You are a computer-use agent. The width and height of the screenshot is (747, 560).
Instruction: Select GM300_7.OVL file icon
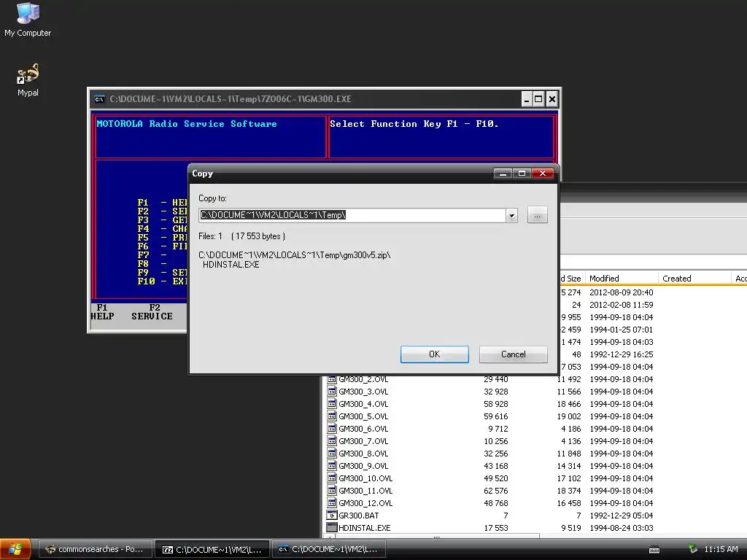(332, 441)
